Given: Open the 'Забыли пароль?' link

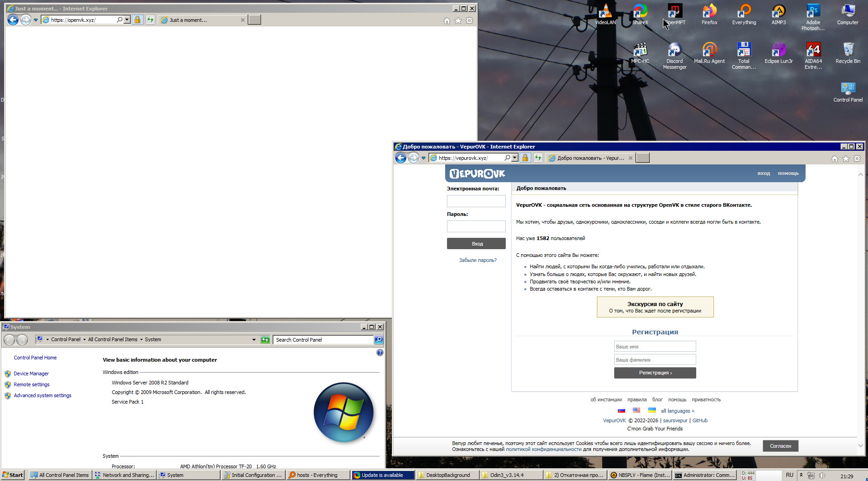Looking at the screenshot, I should (478, 260).
